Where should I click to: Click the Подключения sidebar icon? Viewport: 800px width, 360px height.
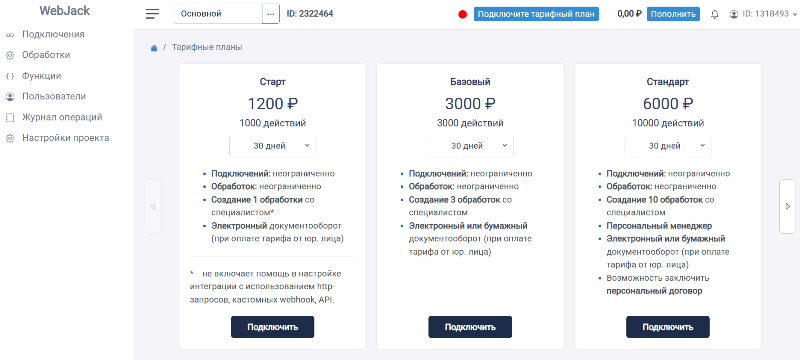click(x=10, y=35)
